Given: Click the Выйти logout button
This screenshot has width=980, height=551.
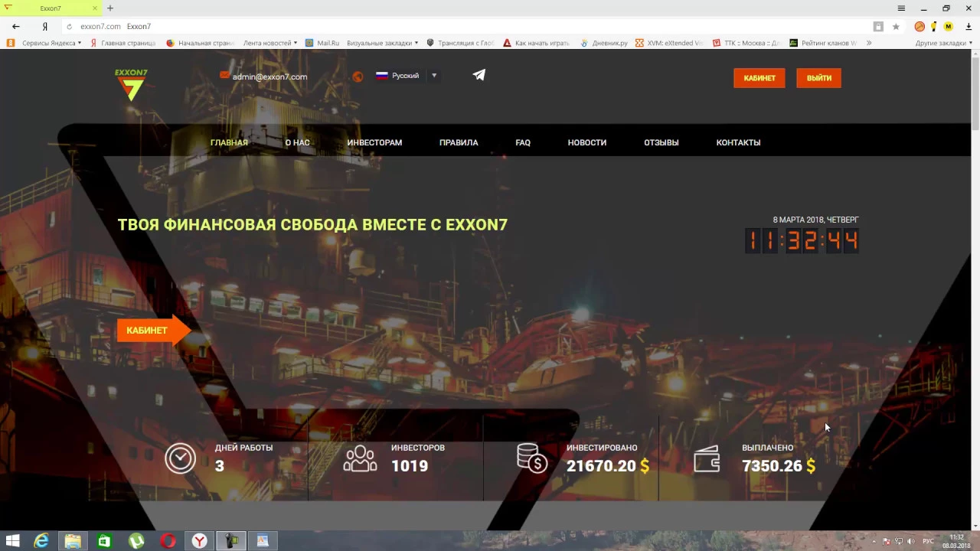Looking at the screenshot, I should pyautogui.click(x=818, y=78).
